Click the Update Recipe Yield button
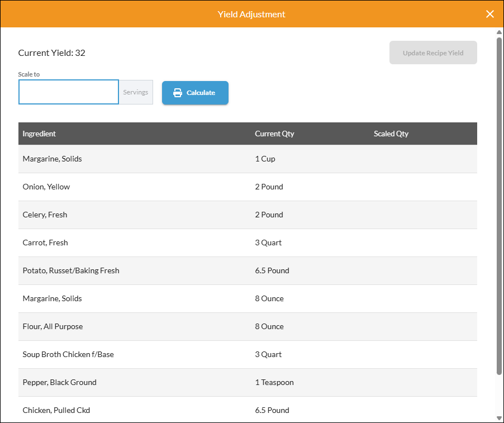Screen dimensions: 504x423 point(433,52)
